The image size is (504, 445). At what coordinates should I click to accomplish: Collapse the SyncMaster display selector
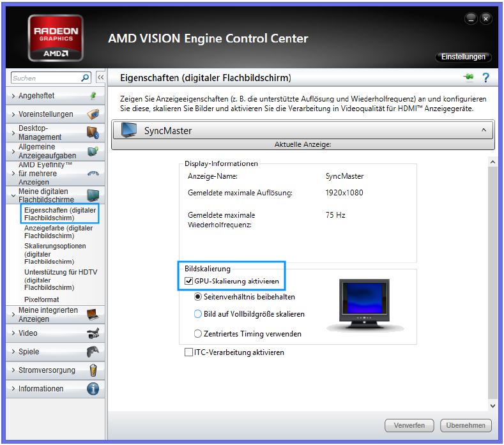(484, 130)
